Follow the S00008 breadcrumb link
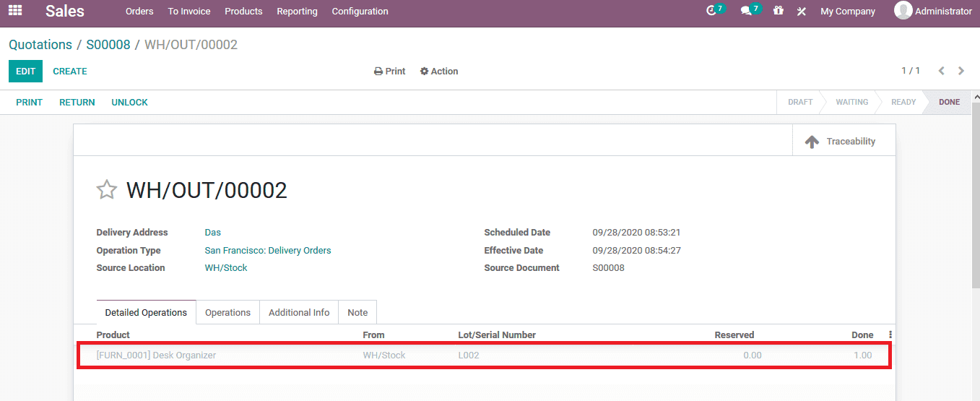This screenshot has width=980, height=401. [x=108, y=45]
